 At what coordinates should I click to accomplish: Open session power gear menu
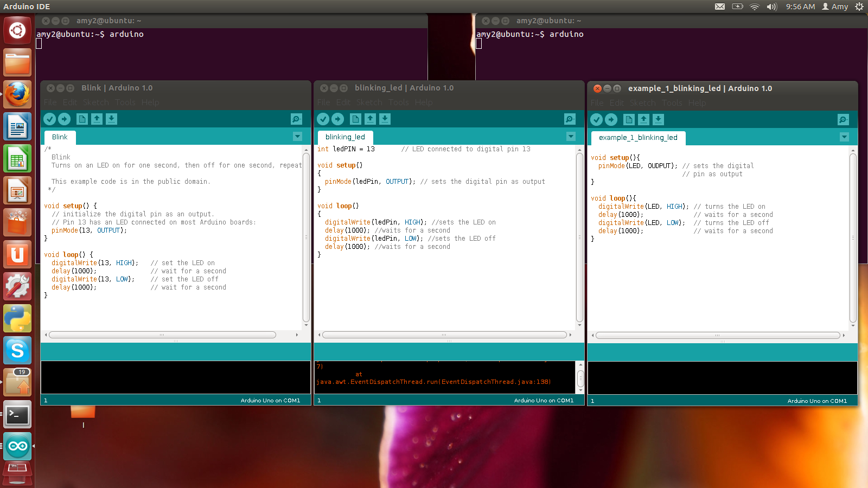859,7
